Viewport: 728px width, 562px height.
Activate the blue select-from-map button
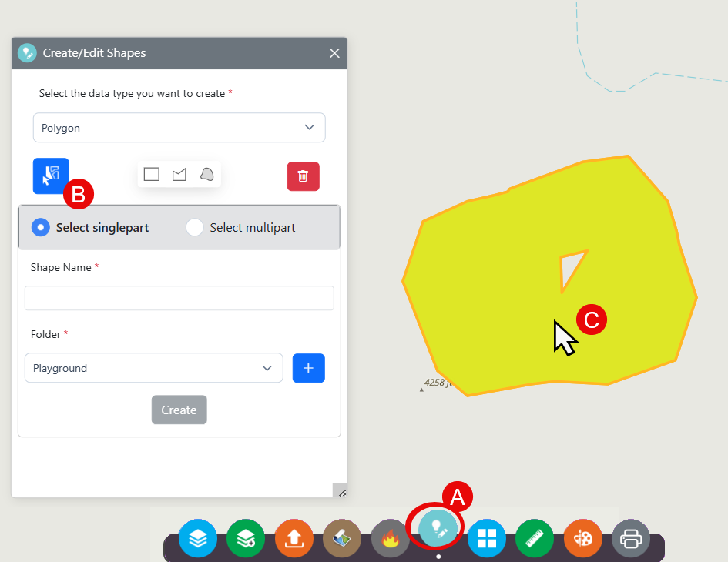coord(51,176)
